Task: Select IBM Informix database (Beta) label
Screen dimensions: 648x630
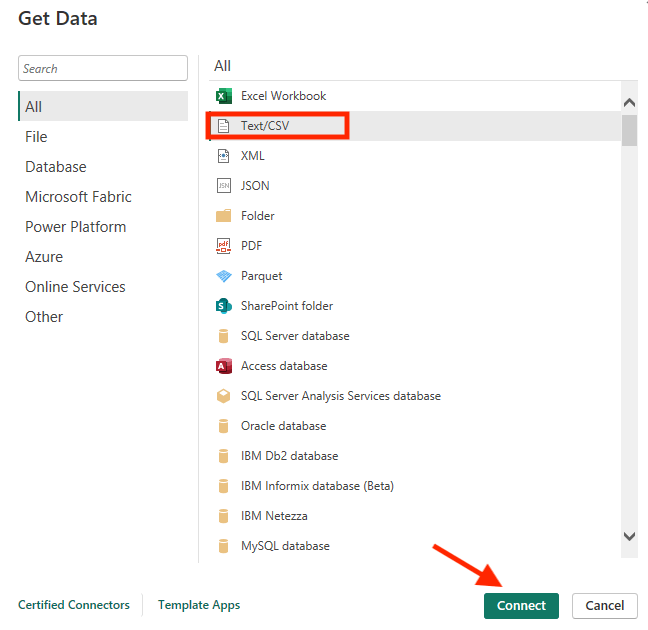Action: click(x=317, y=486)
